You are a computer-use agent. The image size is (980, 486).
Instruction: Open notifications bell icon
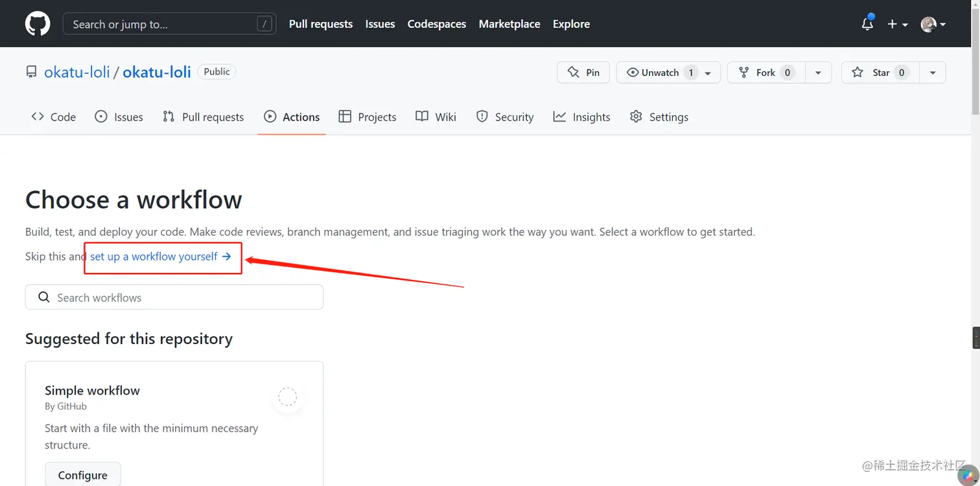point(867,24)
